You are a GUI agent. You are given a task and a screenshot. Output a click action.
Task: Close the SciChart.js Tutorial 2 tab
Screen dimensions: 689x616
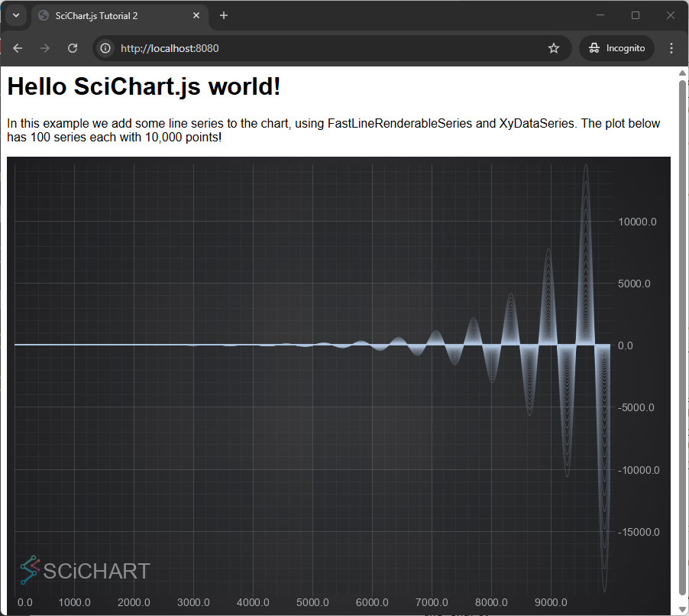coord(196,15)
